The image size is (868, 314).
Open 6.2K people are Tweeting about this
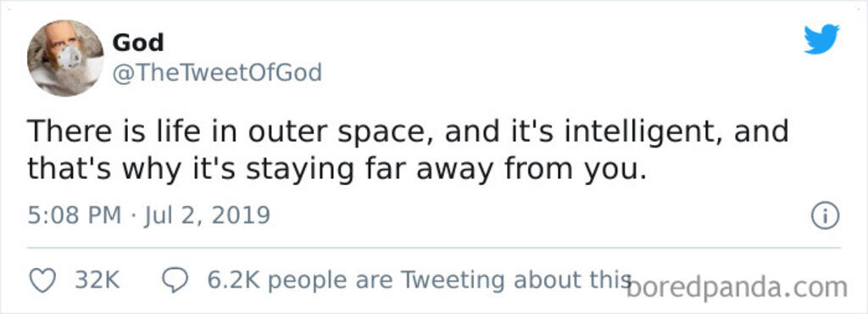click(x=419, y=280)
